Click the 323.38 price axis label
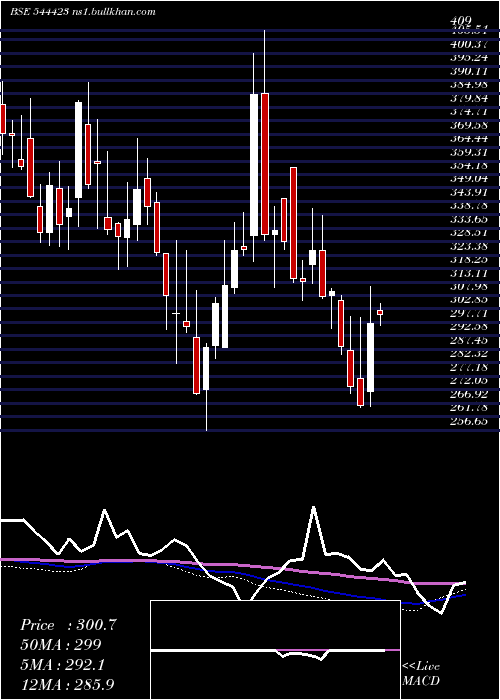 [469, 246]
